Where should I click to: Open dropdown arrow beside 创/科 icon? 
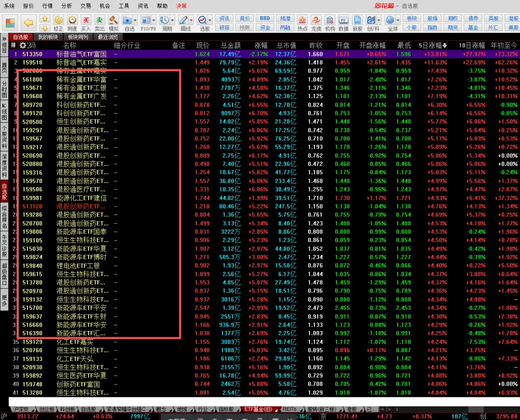coord(379,20)
